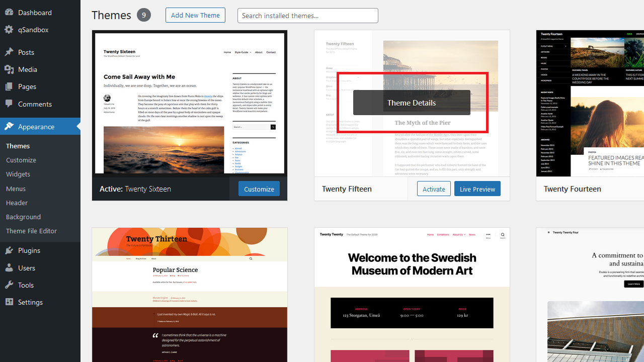Open Header submenu link
This screenshot has height=362, width=644.
(17, 203)
